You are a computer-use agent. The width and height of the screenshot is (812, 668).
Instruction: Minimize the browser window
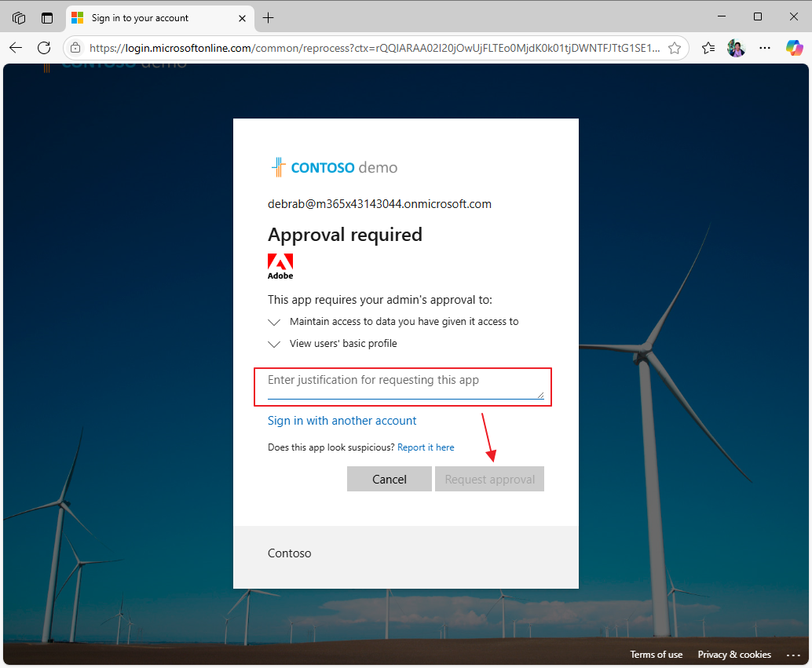tap(722, 16)
